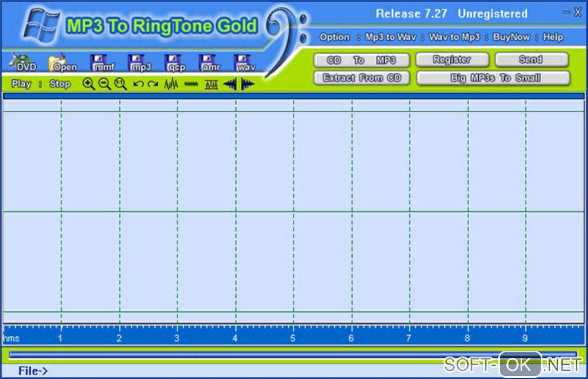Redo the last edit
Screen dimensions: 588x379
point(153,84)
